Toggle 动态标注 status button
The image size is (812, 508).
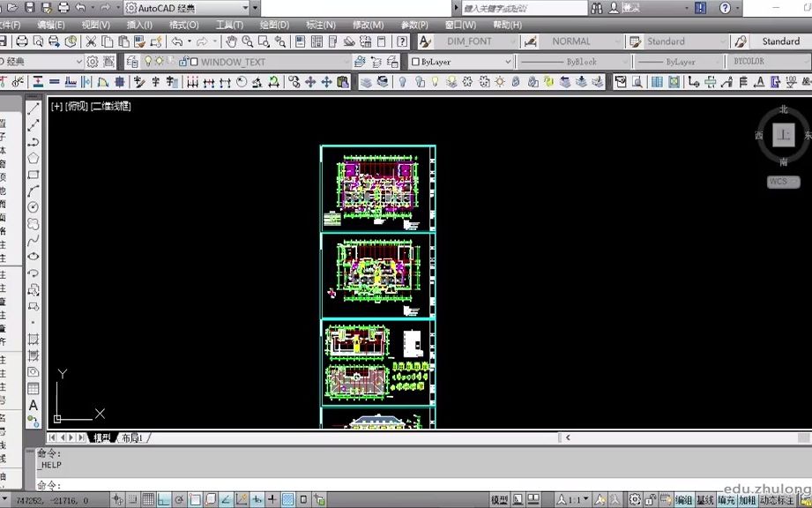point(777,500)
